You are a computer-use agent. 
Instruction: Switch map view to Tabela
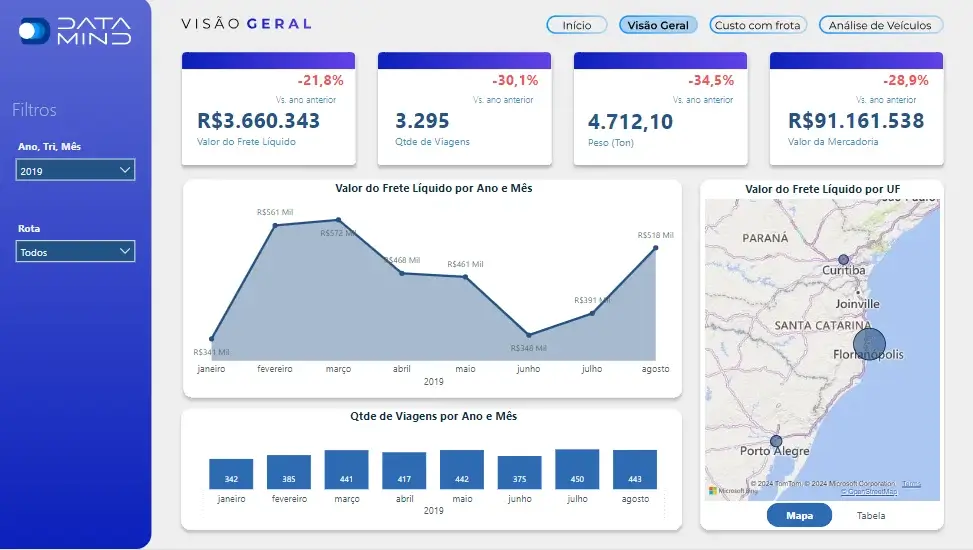(x=870, y=515)
